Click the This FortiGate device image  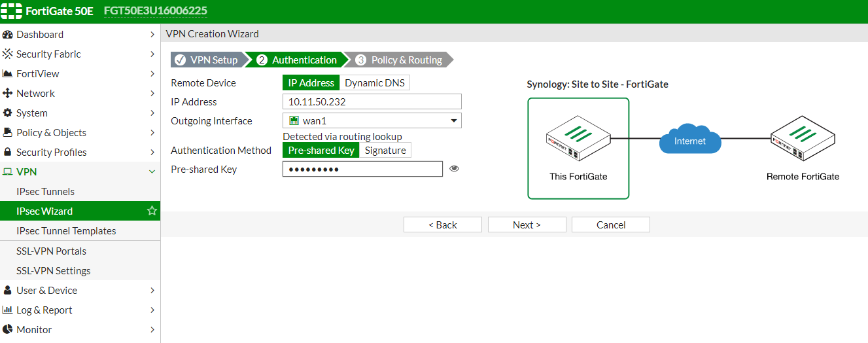pyautogui.click(x=578, y=139)
